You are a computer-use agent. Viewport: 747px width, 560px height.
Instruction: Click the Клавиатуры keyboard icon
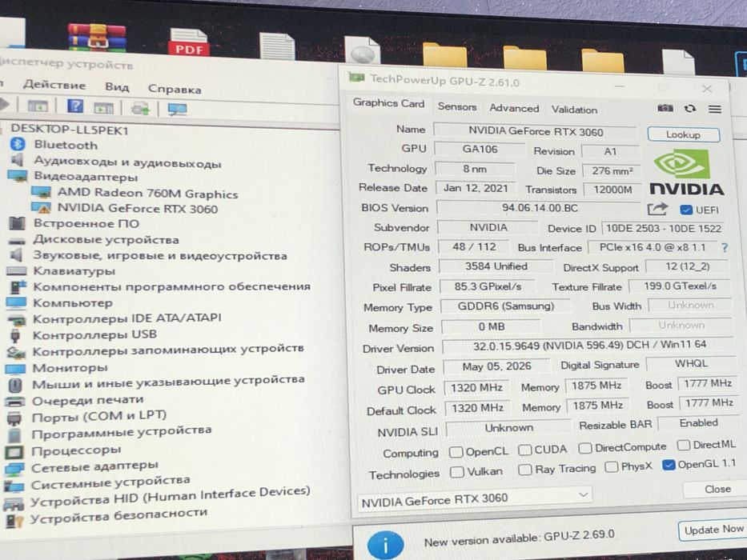[x=16, y=271]
